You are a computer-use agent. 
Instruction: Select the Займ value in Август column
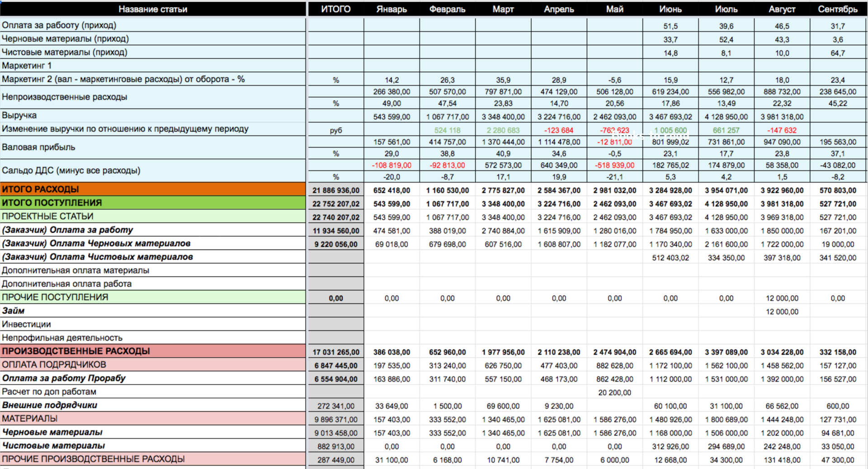(x=782, y=312)
